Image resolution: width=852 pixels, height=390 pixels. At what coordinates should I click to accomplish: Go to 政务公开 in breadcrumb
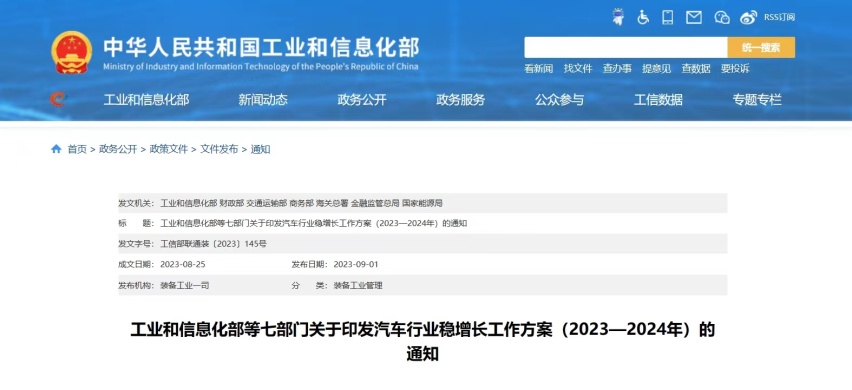(118, 149)
